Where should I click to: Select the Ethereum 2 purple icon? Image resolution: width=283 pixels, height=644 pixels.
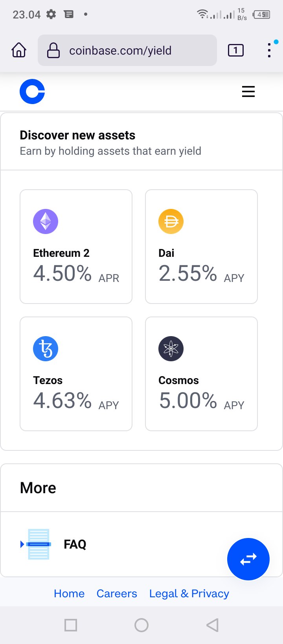[x=46, y=221]
